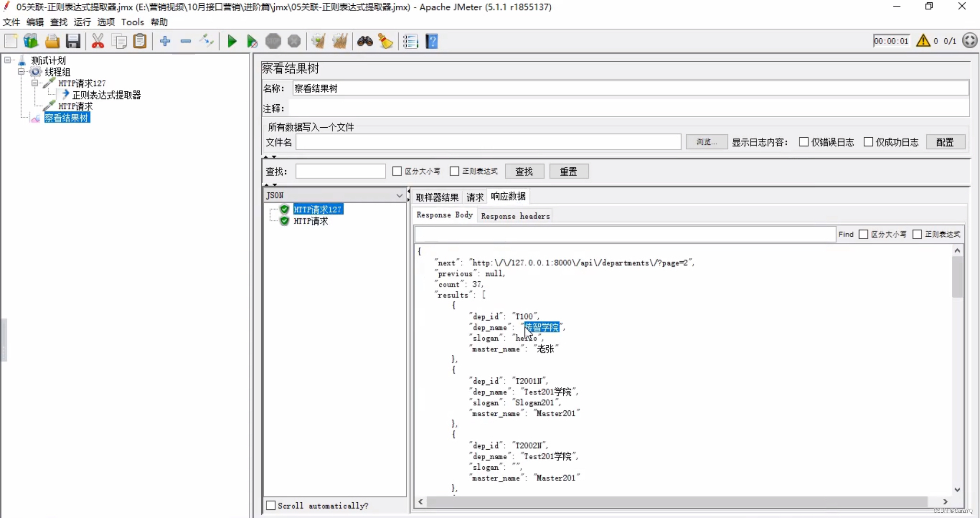Click the Copy icon in toolbar
Screen dimensions: 980x518
119,41
